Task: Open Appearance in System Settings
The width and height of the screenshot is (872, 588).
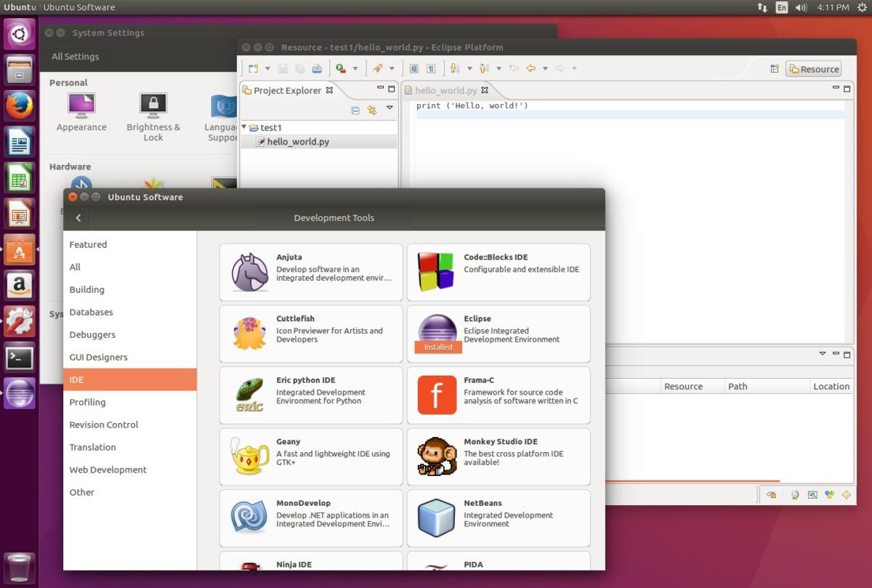Action: (81, 112)
